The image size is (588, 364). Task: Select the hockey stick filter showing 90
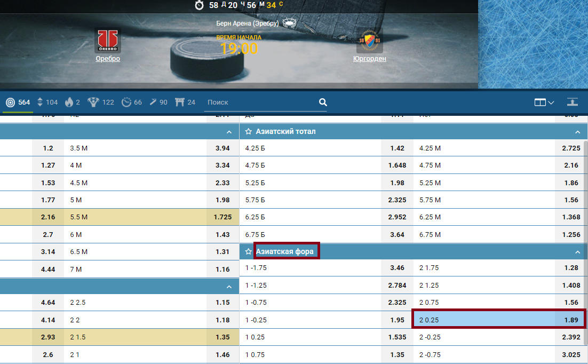[158, 102]
